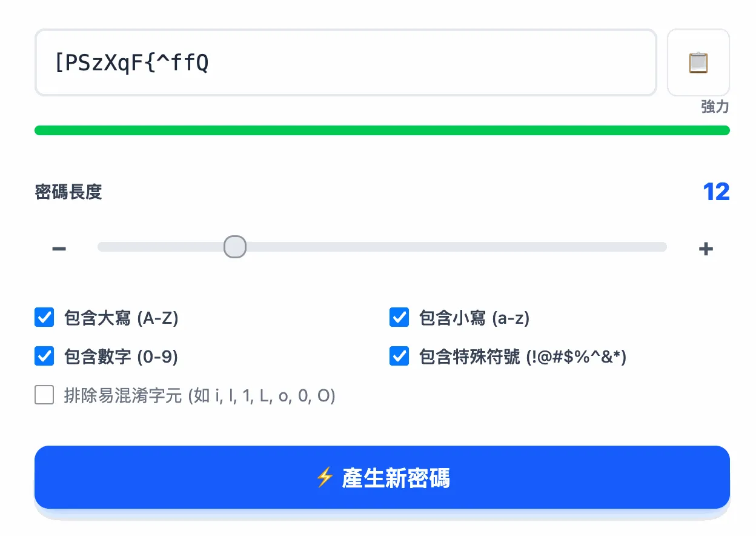Select the generated password text area

345,62
